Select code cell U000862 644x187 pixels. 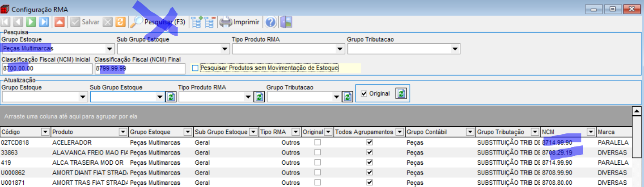click(25, 173)
